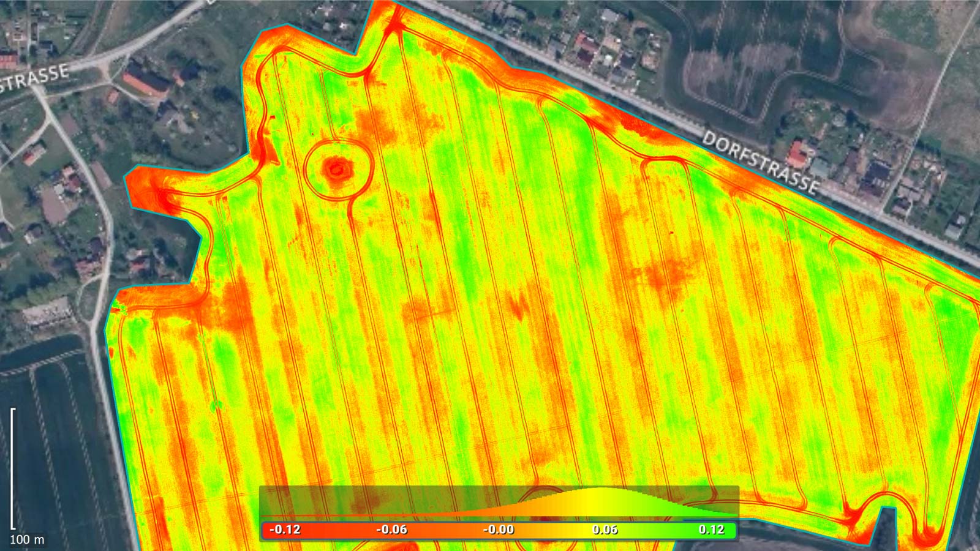The image size is (980, 551).
Task: Click the 100 m scale label
Action: 27,539
